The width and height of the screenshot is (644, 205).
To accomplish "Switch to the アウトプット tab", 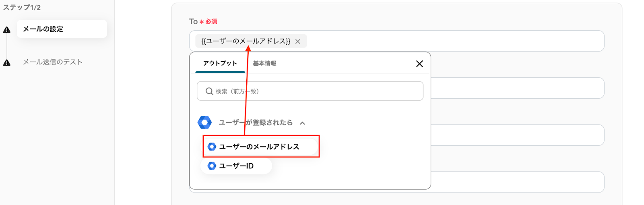I will [x=220, y=63].
